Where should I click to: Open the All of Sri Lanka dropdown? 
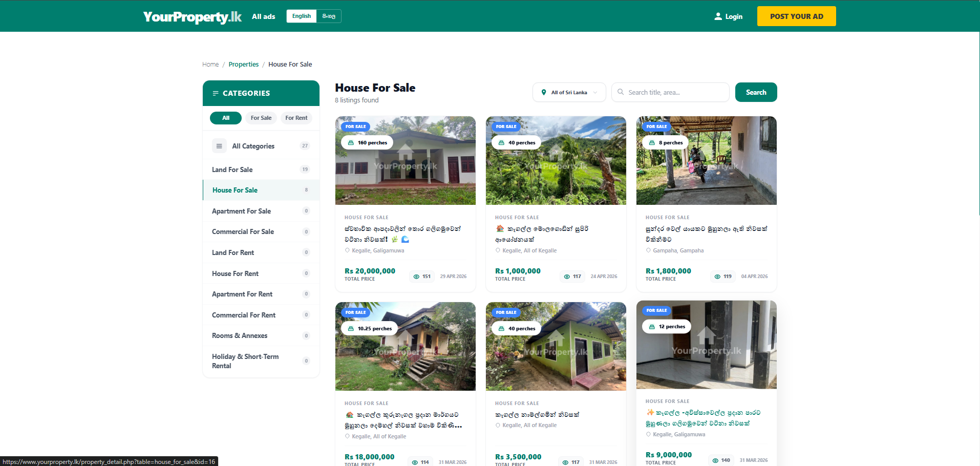click(x=569, y=93)
